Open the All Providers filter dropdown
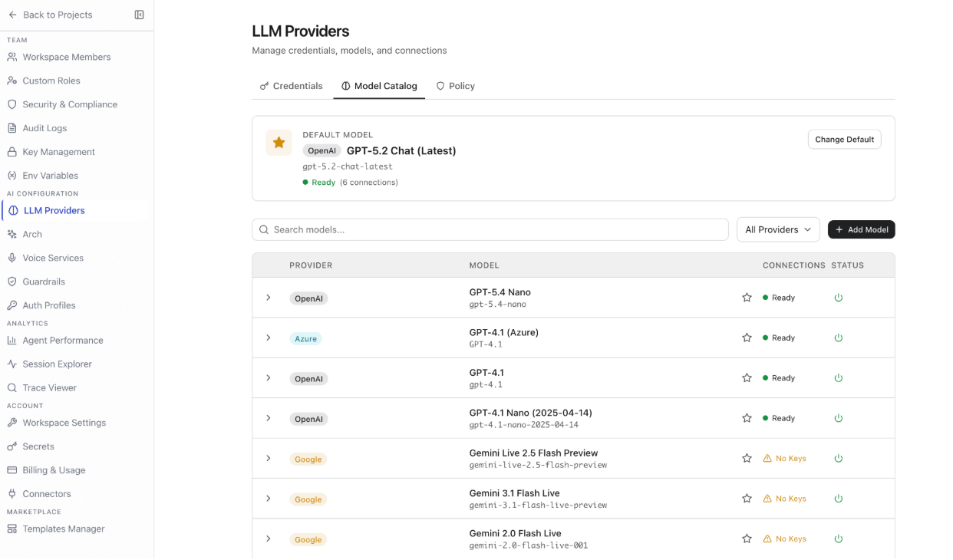The image size is (953, 560). [x=778, y=229]
